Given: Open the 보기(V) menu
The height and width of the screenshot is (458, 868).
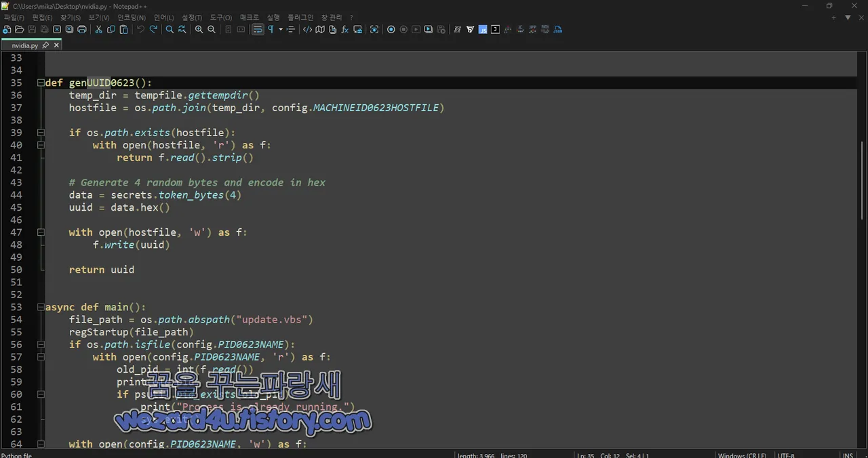Looking at the screenshot, I should pyautogui.click(x=98, y=17).
